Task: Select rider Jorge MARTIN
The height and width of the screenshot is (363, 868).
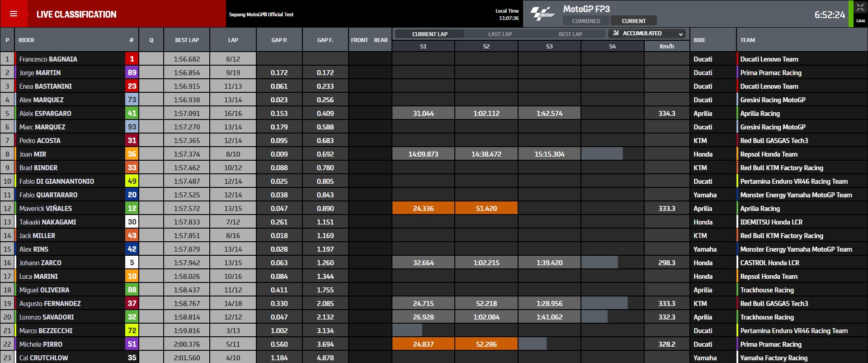Action: coord(40,73)
